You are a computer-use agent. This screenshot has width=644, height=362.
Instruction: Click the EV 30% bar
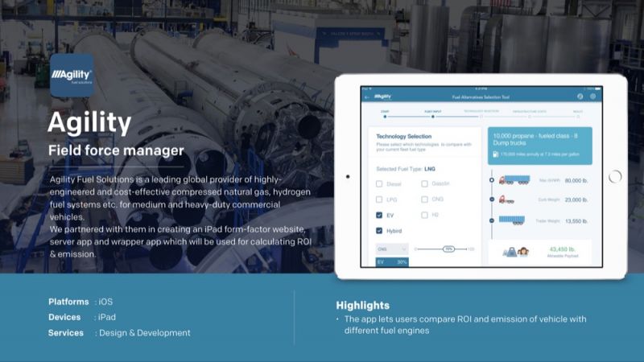point(392,262)
